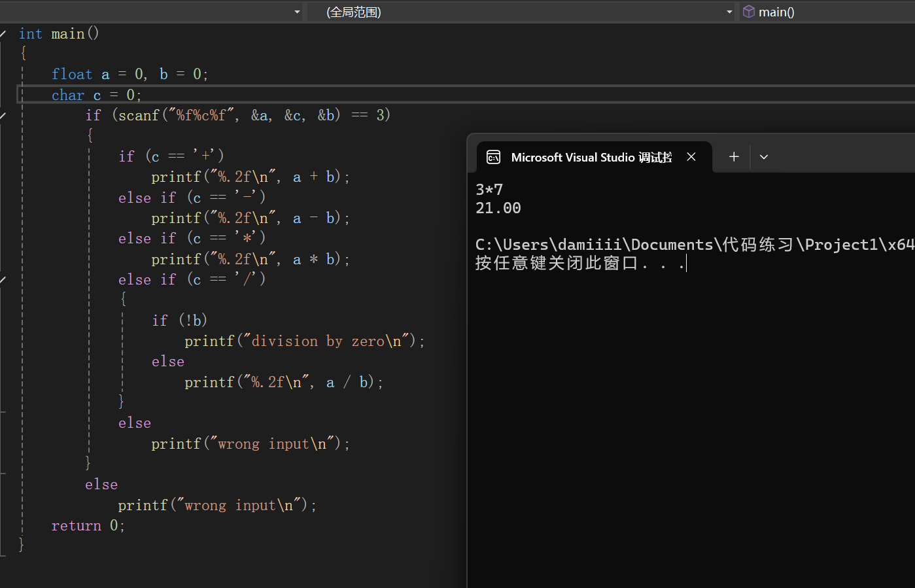The width and height of the screenshot is (915, 588).
Task: Expand the terminal profiles chevron dropdown
Action: tap(763, 157)
